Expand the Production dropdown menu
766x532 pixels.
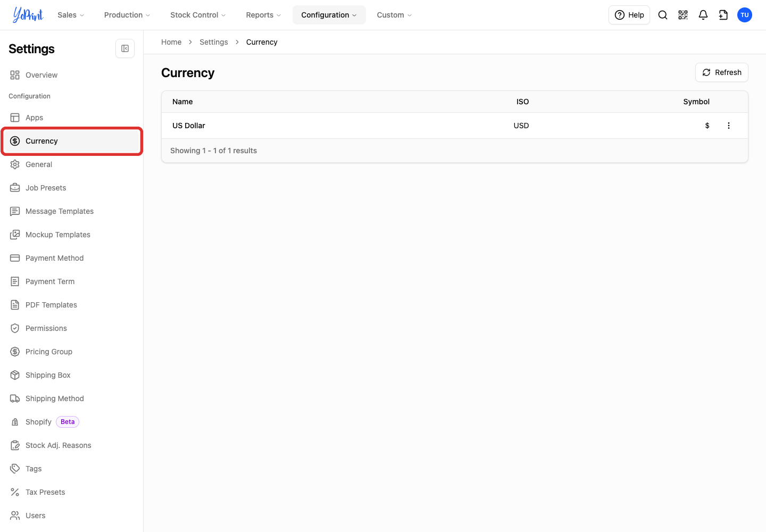127,15
